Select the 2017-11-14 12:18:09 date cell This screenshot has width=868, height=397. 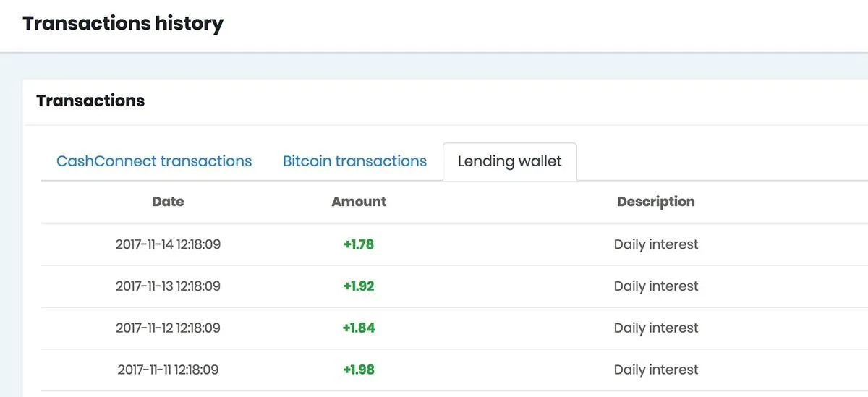pos(168,244)
